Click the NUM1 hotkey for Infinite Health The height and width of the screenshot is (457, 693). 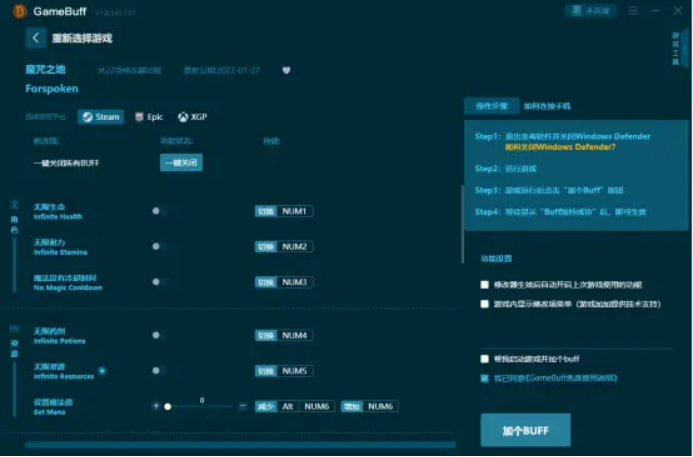(284, 211)
